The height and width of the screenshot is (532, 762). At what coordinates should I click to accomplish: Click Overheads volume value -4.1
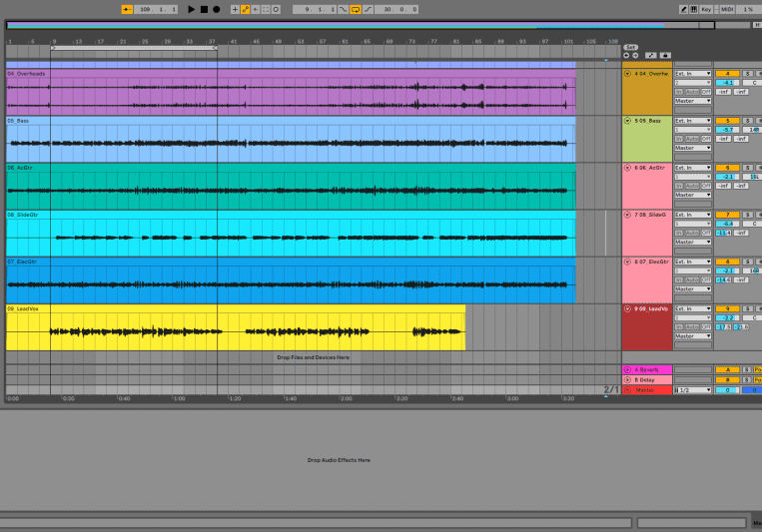(x=727, y=83)
